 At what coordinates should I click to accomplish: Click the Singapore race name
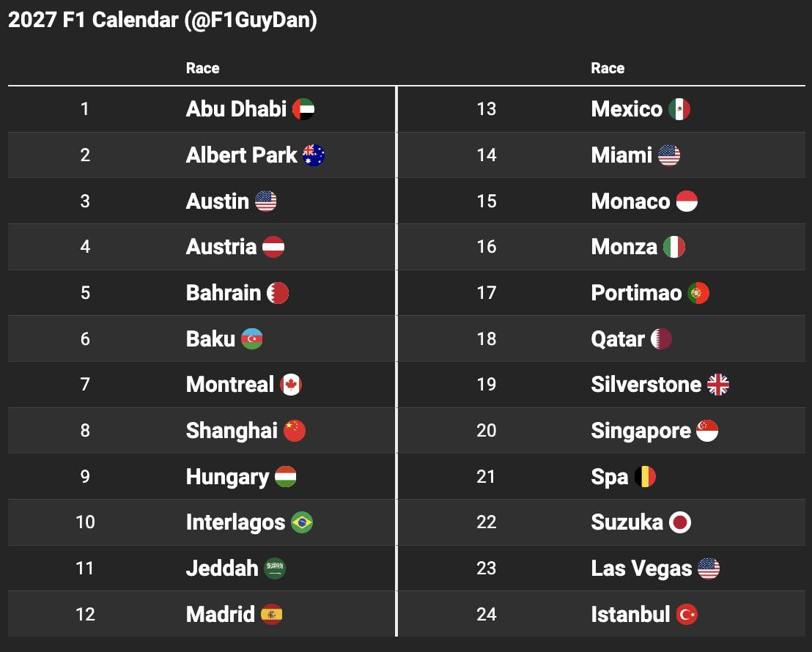click(641, 431)
